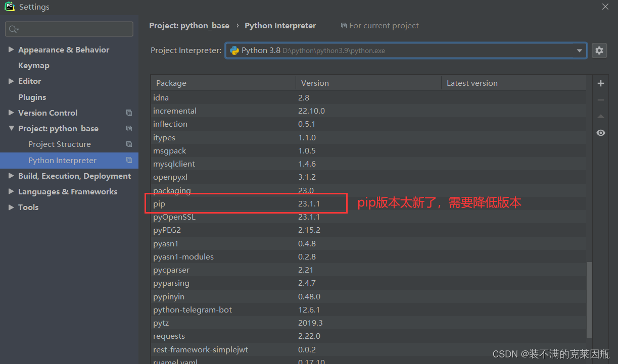Select the requests package row

pos(368,336)
